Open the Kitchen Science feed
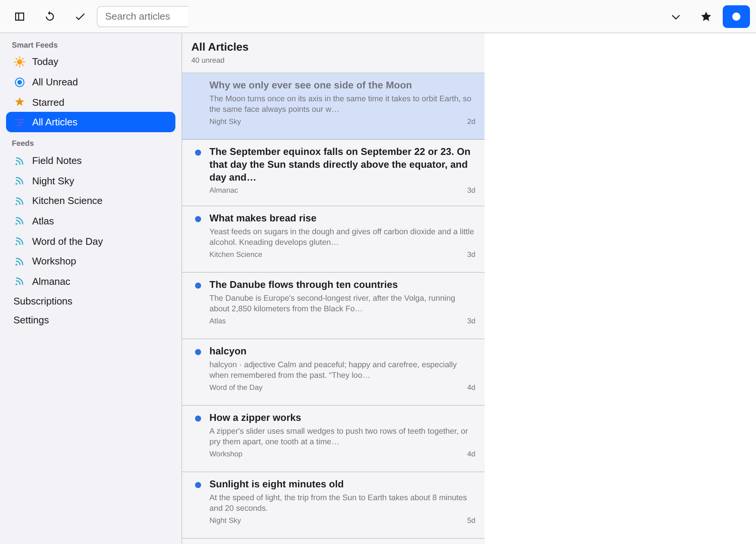This screenshot has width=756, height=544. (x=91, y=201)
